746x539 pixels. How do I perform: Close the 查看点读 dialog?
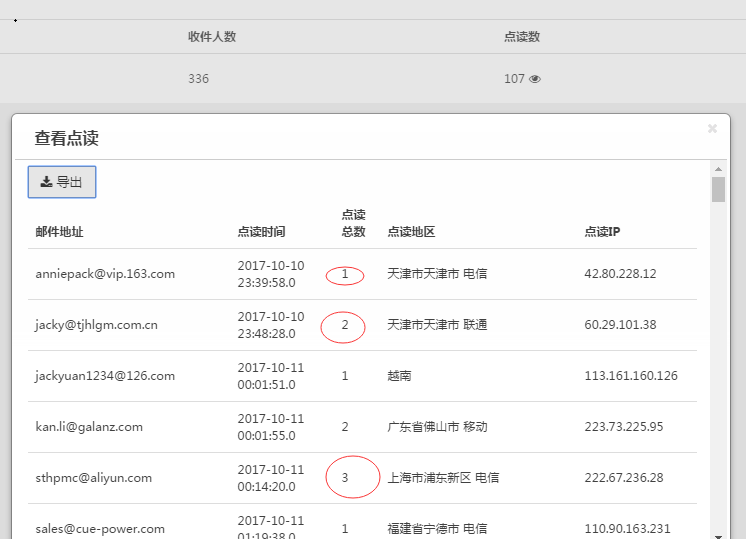712,129
